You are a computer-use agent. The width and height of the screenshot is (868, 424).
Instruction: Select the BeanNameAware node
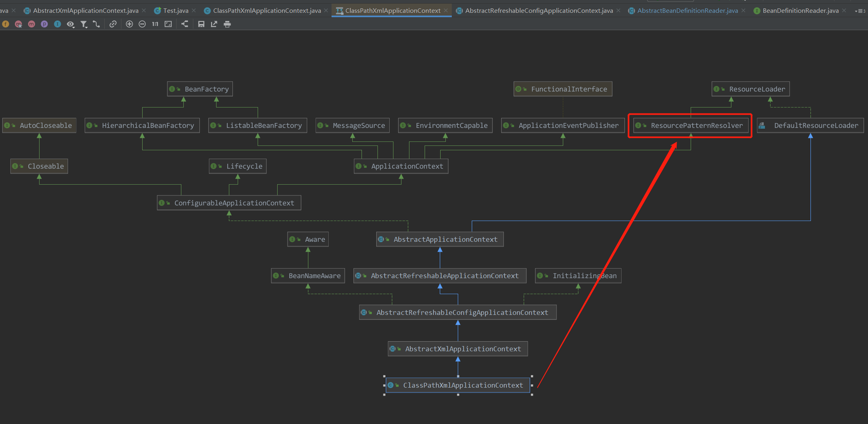click(308, 276)
